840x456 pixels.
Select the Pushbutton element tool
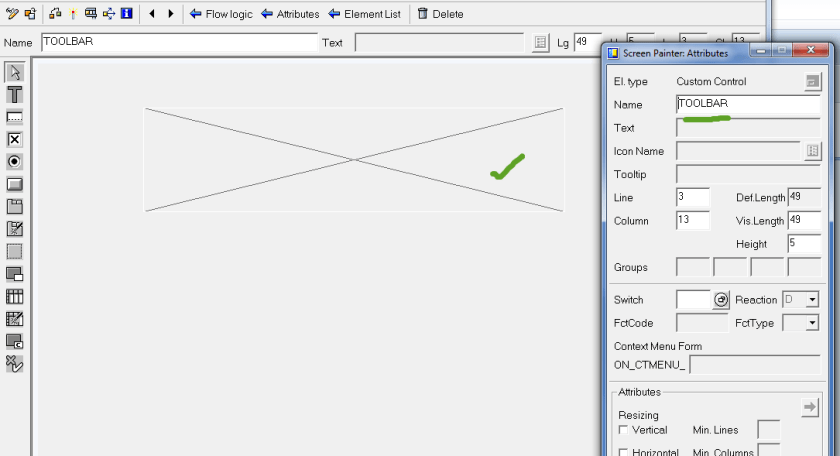pos(14,184)
